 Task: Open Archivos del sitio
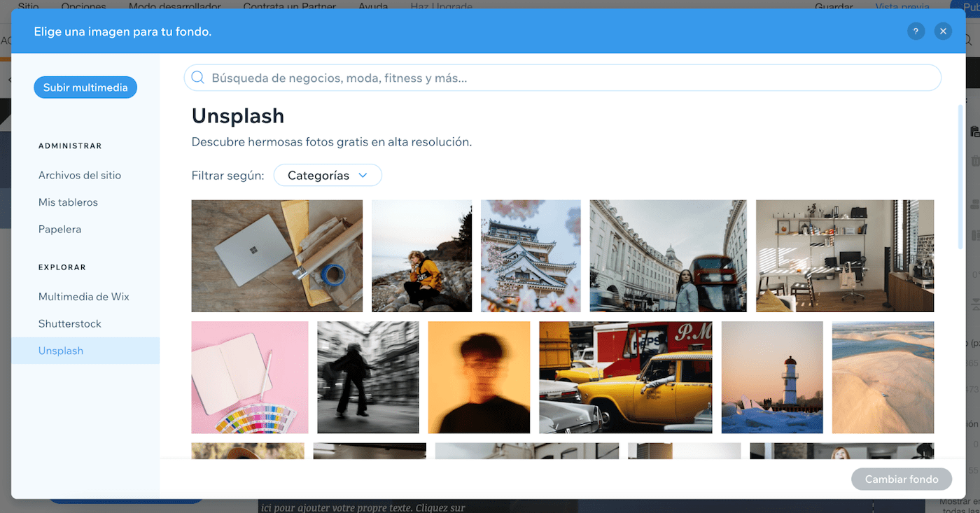coord(80,175)
